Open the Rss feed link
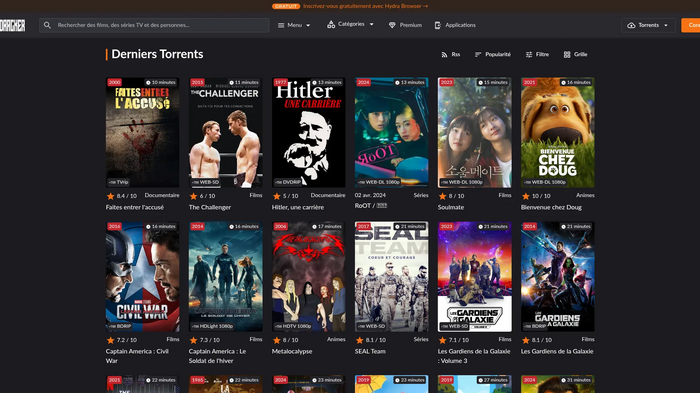The height and width of the screenshot is (393, 700). click(450, 54)
